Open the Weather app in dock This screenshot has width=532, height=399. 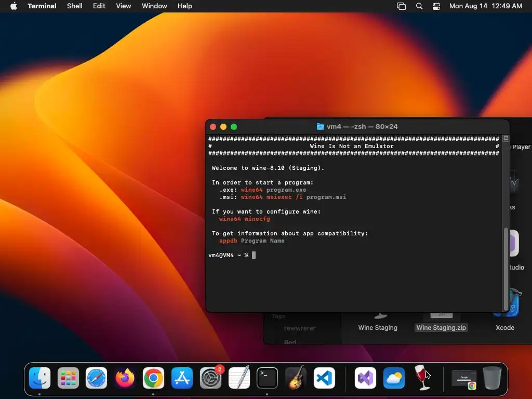(394, 378)
